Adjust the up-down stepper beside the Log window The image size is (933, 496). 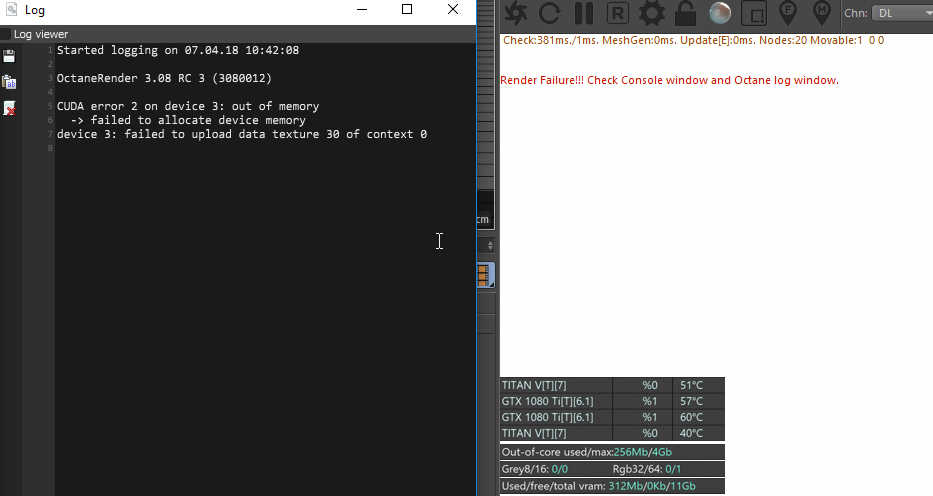[490, 245]
